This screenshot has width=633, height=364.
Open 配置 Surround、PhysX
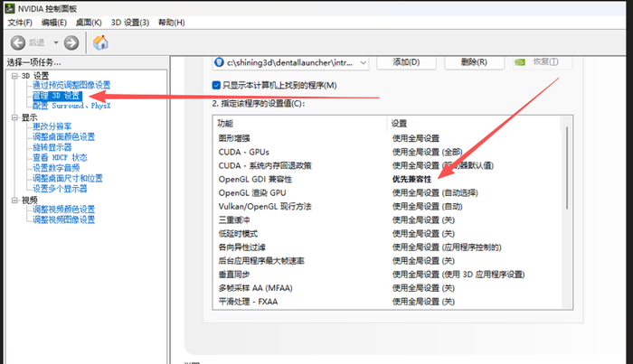[x=71, y=106]
